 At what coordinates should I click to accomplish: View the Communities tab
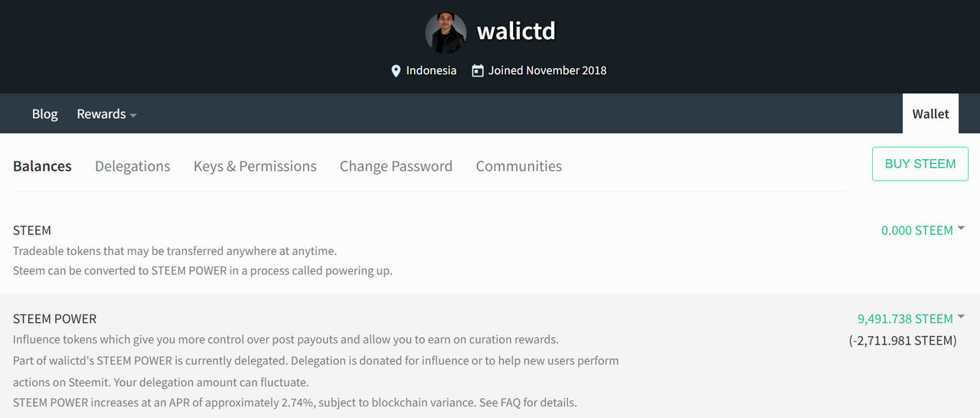coord(519,166)
